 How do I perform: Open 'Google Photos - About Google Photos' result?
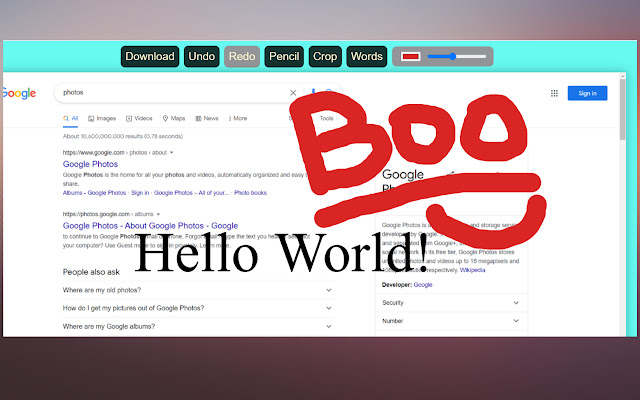pos(150,226)
